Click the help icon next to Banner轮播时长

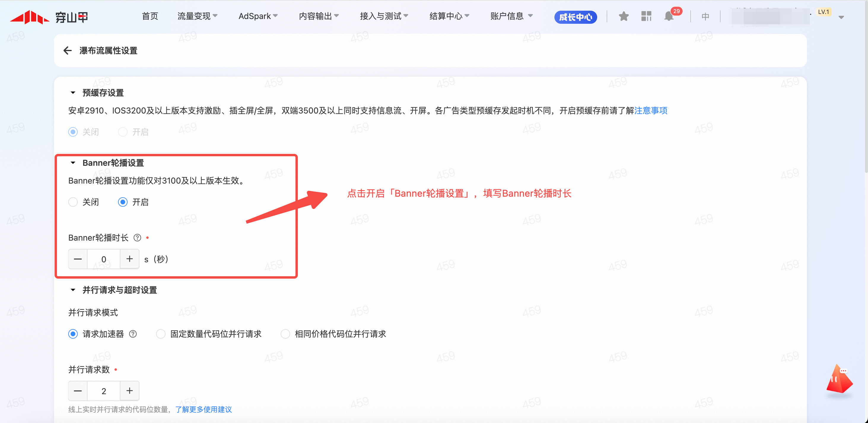[137, 238]
